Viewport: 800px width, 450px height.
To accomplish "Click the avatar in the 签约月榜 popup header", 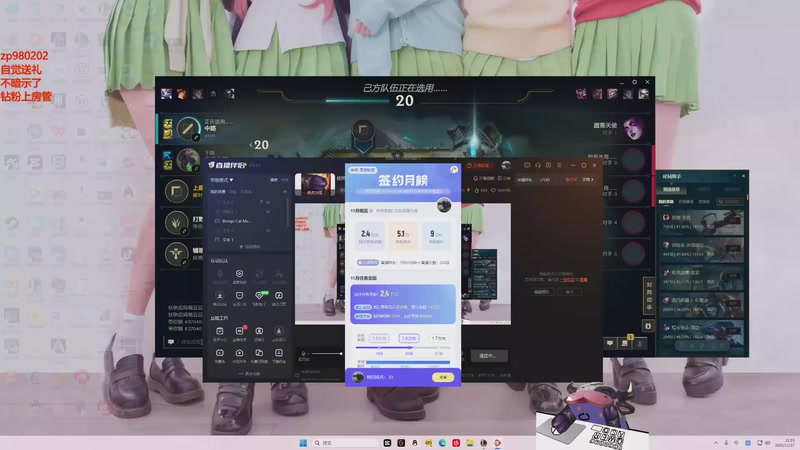I will 444,205.
